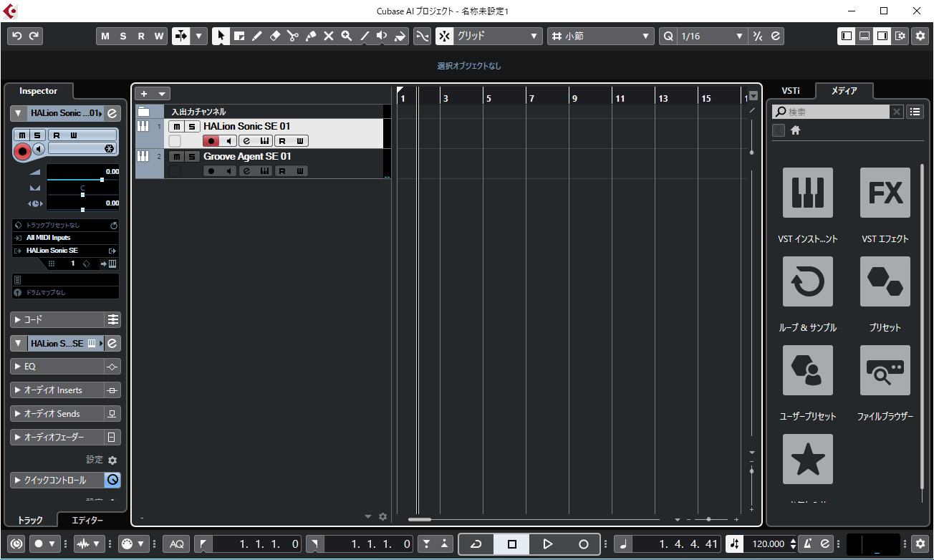934x560 pixels.
Task: Switch to the トラック tab
Action: tap(30, 521)
